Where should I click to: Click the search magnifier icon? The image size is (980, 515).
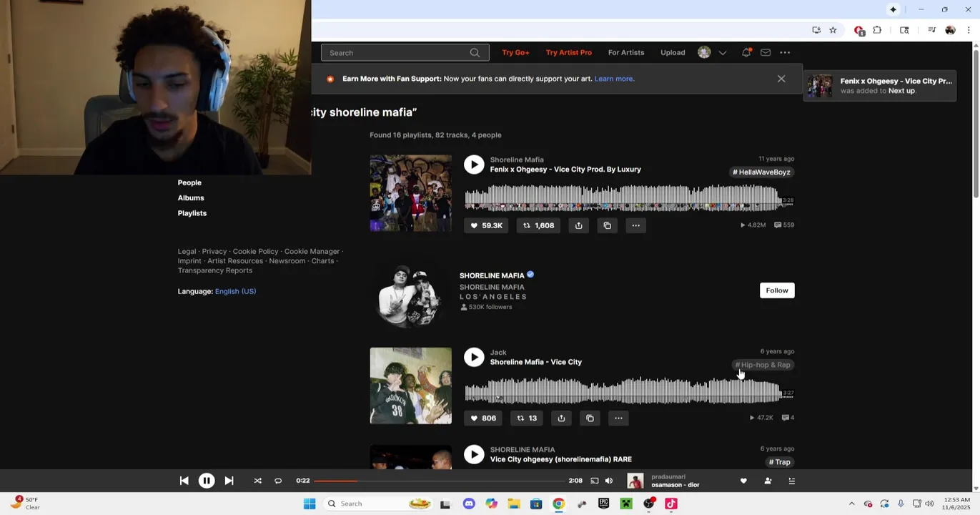475,52
